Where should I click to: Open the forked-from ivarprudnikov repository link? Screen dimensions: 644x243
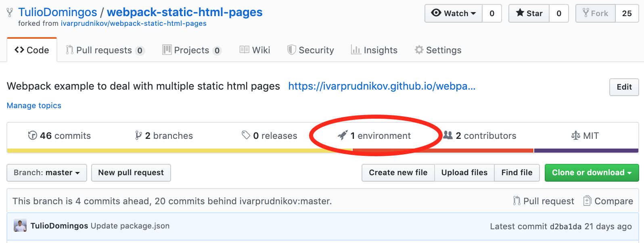[134, 23]
